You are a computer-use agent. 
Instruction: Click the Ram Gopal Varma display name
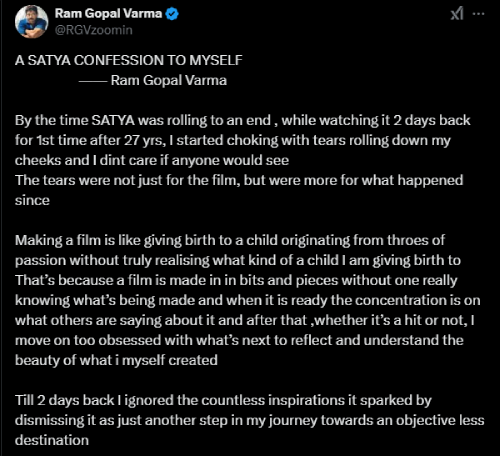point(108,14)
